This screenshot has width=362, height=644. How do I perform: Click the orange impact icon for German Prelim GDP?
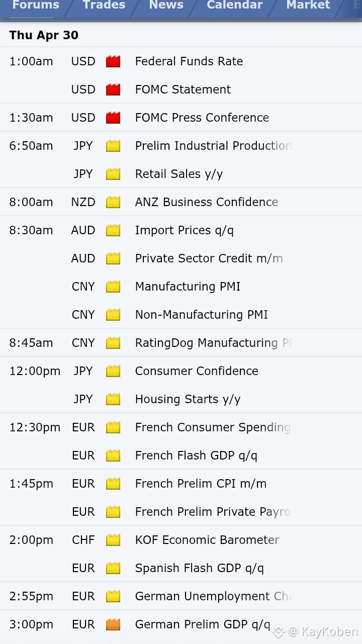[113, 624]
